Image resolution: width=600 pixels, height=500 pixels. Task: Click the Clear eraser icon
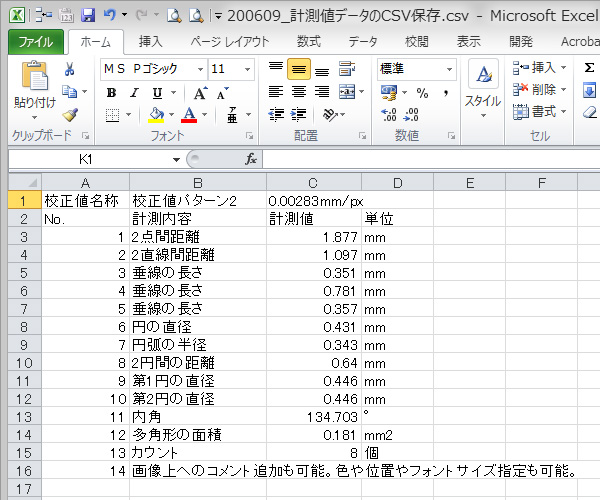[x=590, y=112]
